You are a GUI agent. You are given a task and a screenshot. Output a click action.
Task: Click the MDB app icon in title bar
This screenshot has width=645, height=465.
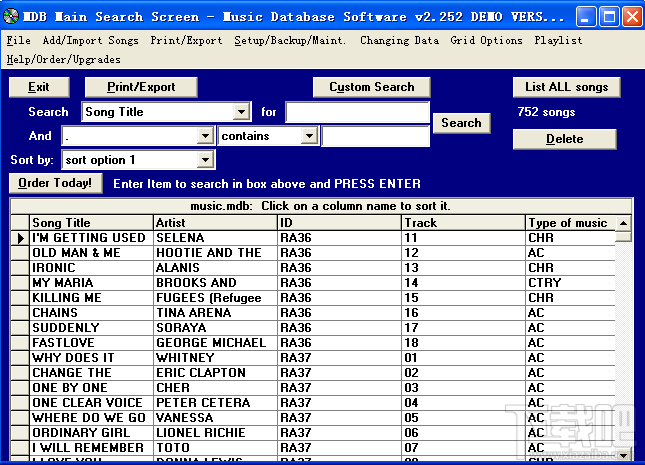(11, 16)
